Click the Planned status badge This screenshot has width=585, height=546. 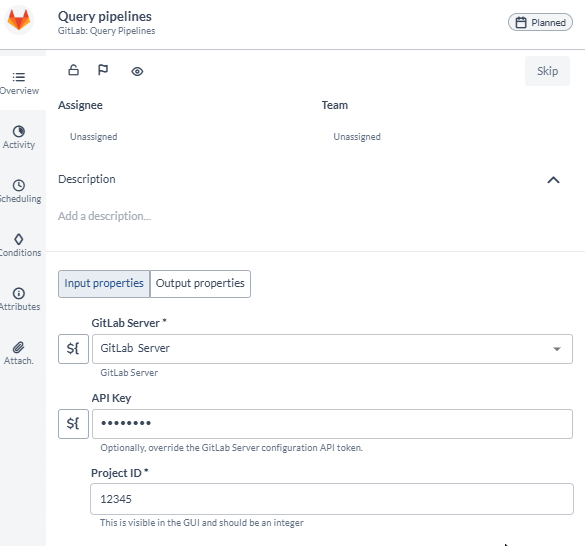(540, 22)
